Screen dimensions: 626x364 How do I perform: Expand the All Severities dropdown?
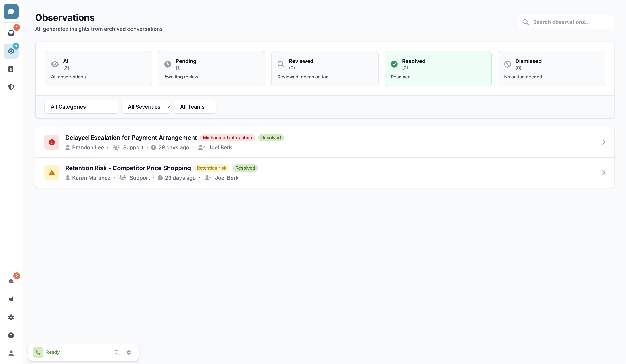click(x=146, y=107)
